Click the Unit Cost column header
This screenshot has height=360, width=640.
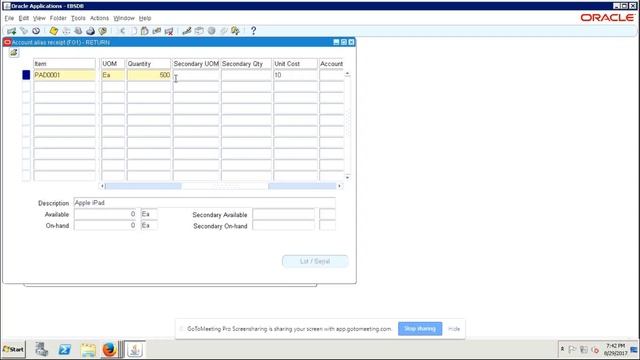[x=296, y=64]
